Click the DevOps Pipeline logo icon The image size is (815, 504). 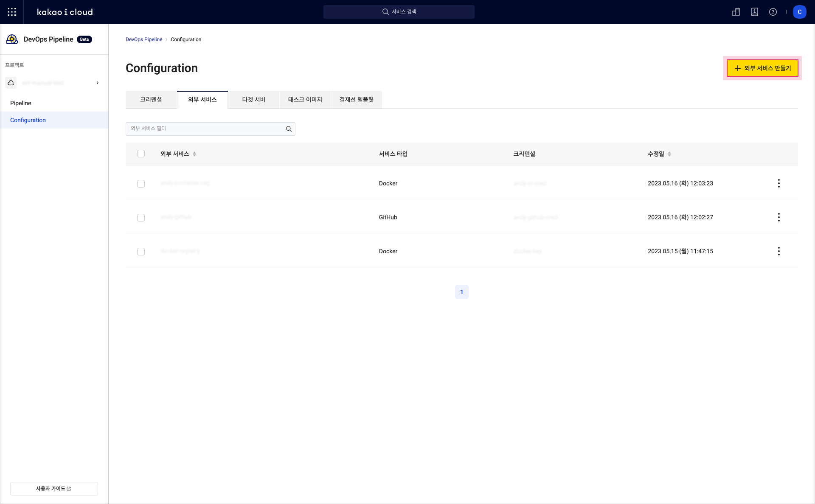pos(12,39)
